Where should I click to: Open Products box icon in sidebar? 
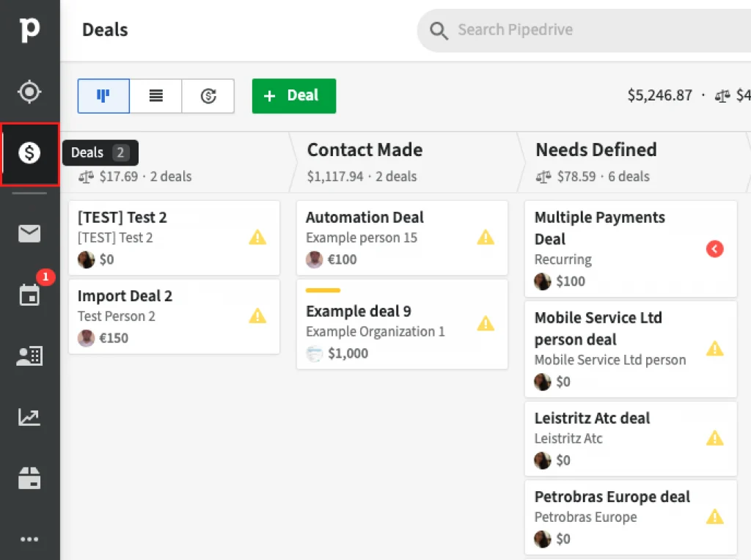click(x=29, y=479)
